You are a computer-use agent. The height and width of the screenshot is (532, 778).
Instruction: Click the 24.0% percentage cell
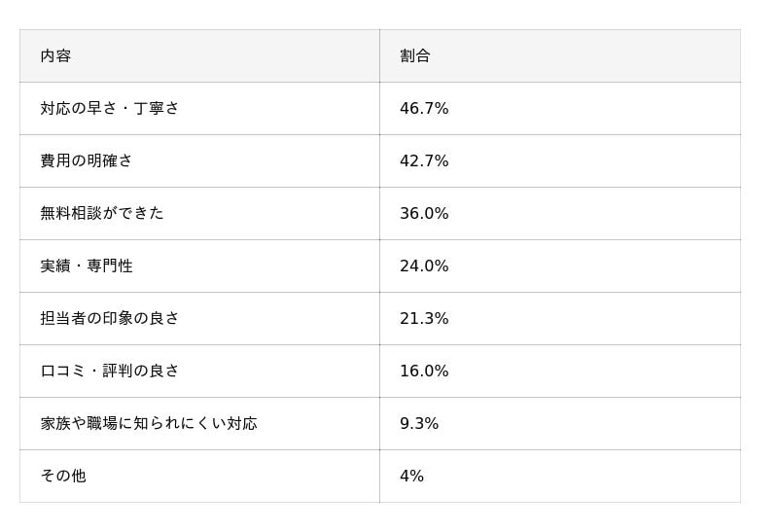[x=424, y=266]
